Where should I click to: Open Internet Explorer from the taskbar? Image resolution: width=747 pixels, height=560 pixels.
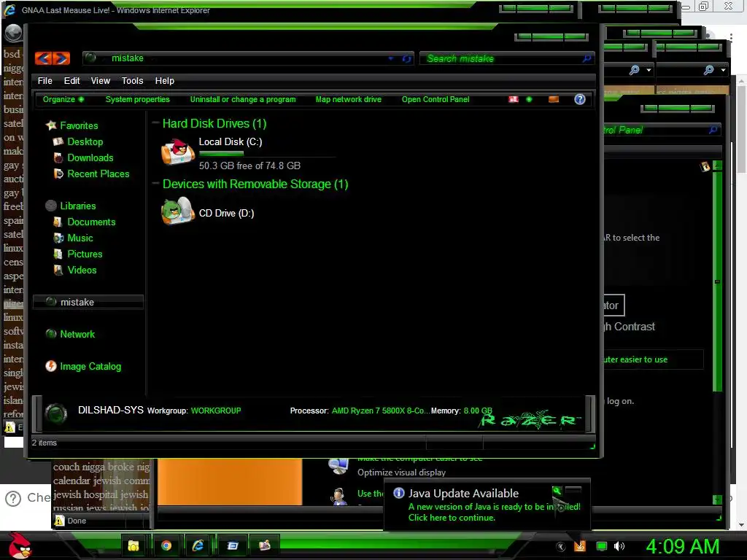(198, 545)
